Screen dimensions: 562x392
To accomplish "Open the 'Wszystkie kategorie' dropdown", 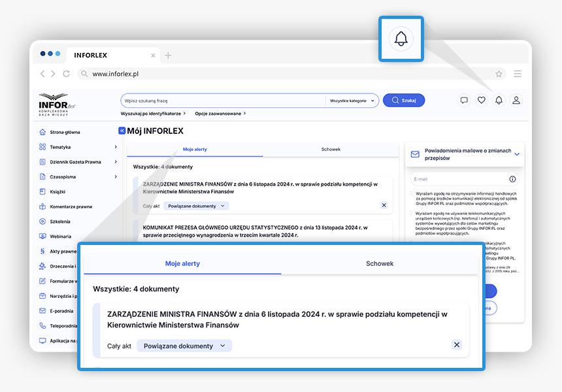I will pyautogui.click(x=353, y=101).
